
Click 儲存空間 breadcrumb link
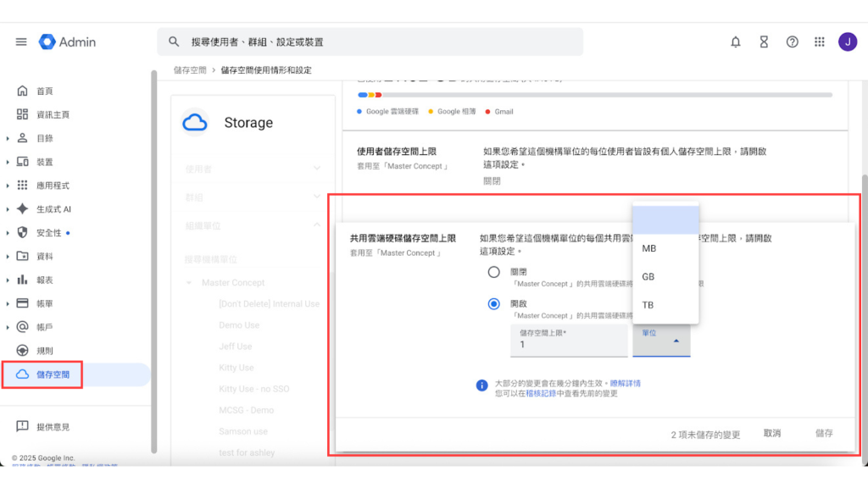[x=190, y=70]
